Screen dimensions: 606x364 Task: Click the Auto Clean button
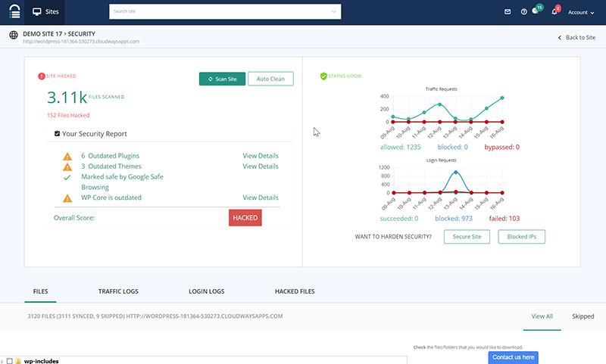point(270,79)
